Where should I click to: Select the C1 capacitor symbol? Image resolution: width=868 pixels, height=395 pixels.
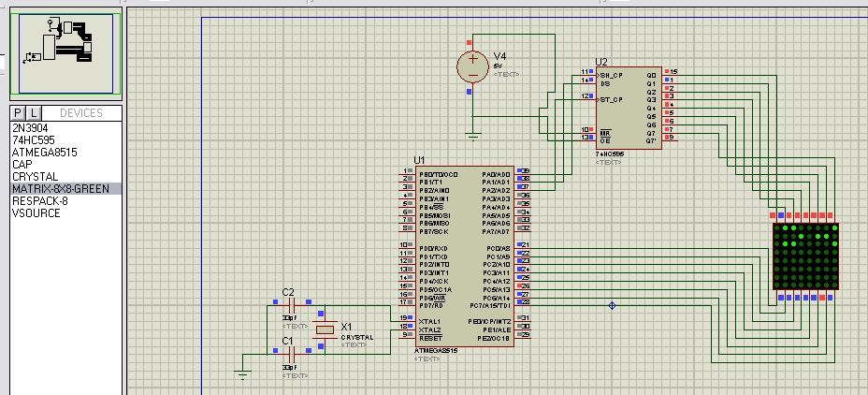click(x=289, y=354)
